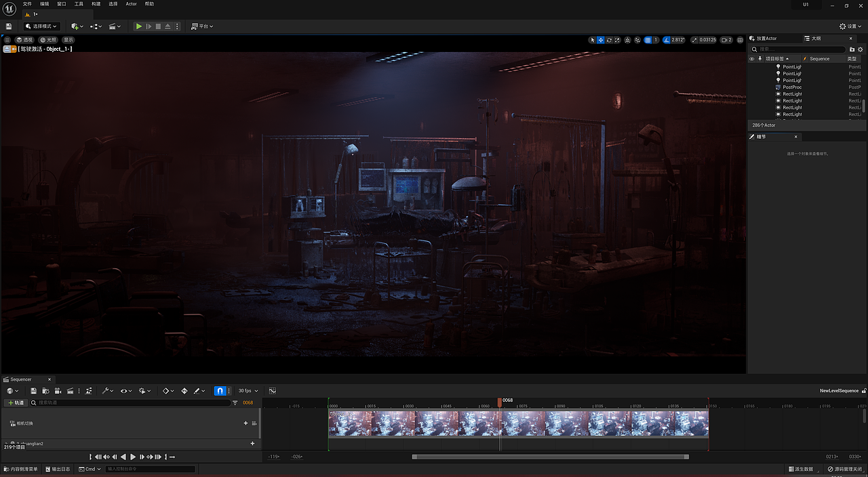The height and width of the screenshot is (477, 868).
Task: Open Sequencer view options eye dropdown
Action: click(126, 391)
